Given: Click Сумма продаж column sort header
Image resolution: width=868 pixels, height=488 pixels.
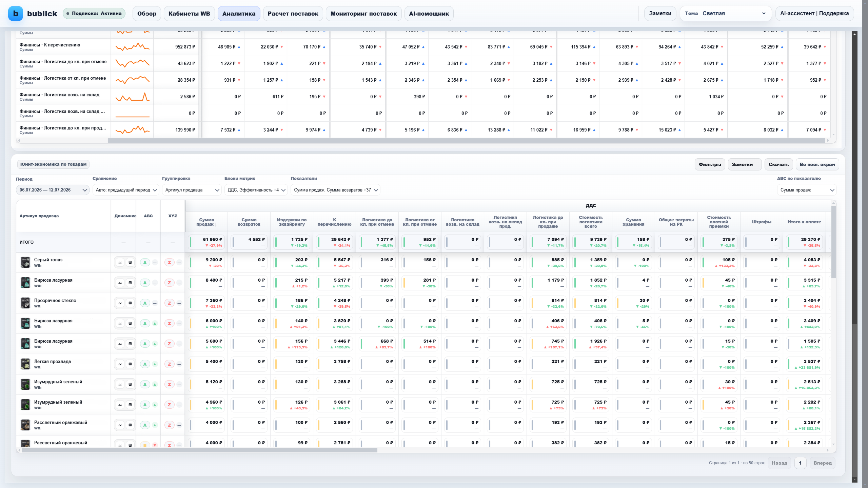Looking at the screenshot, I should pyautogui.click(x=206, y=222).
